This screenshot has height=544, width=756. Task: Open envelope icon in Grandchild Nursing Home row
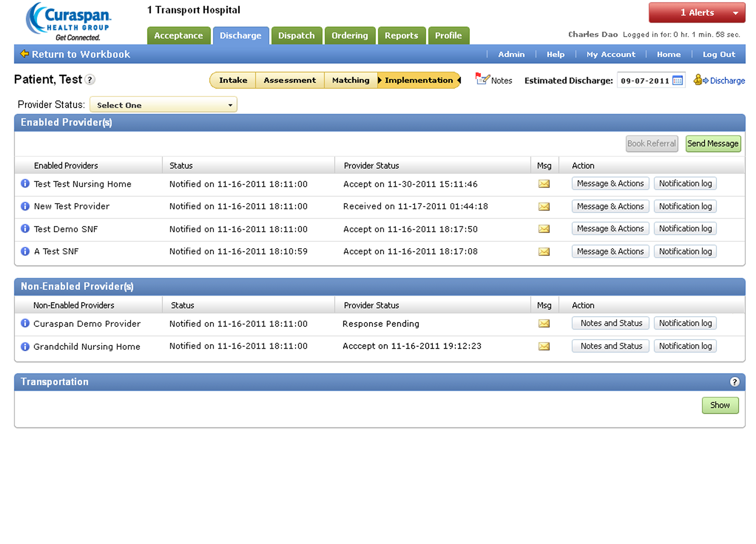[x=544, y=346]
